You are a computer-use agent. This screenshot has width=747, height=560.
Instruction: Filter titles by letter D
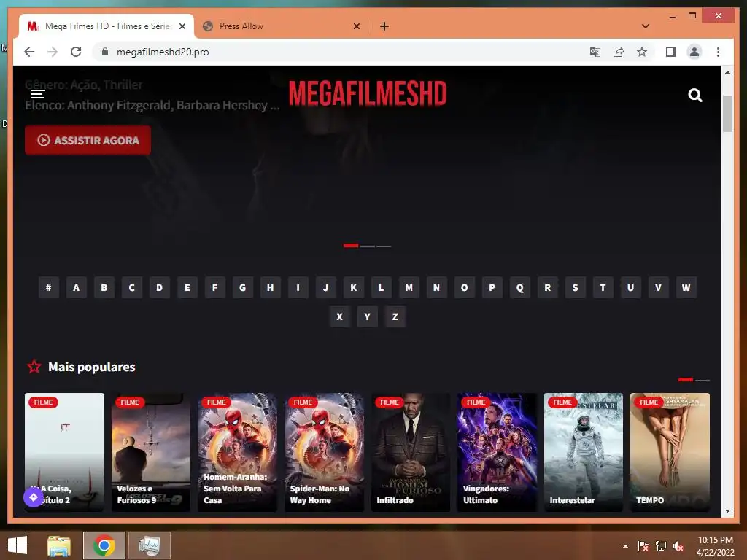[x=160, y=287]
